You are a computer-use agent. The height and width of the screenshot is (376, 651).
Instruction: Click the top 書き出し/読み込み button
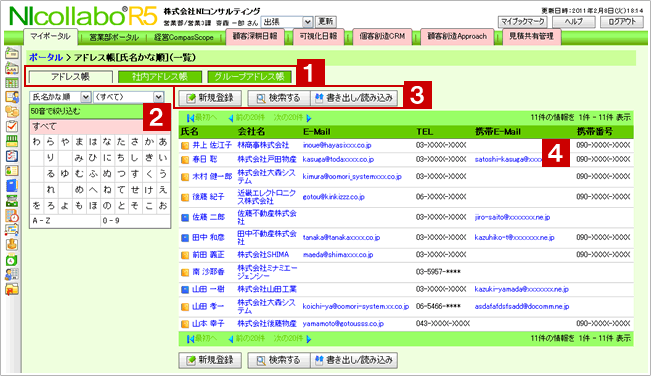pyautogui.click(x=354, y=98)
